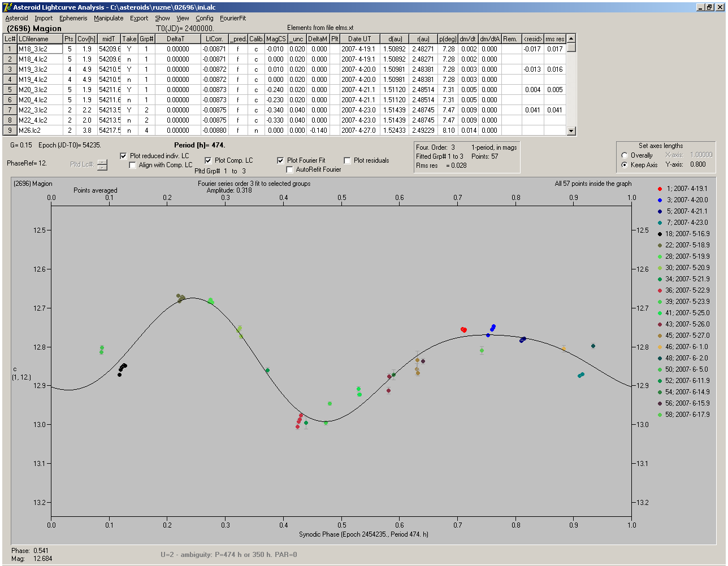Open the Asteroid menu

click(x=16, y=18)
